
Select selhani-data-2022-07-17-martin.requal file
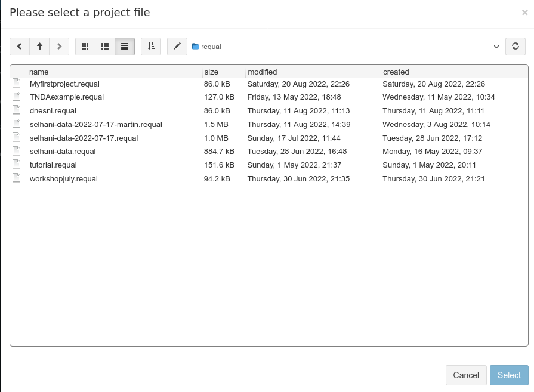[95, 125]
